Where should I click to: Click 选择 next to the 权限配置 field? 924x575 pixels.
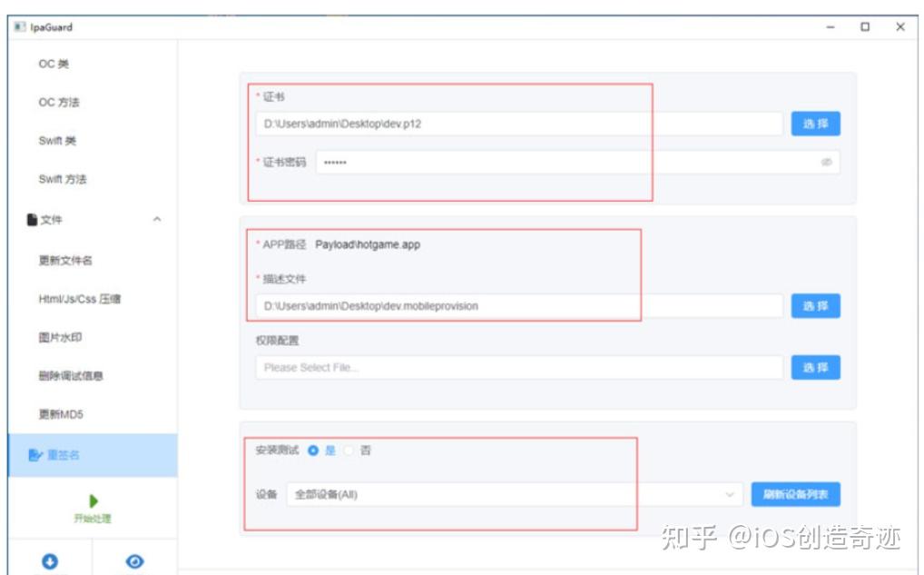click(x=815, y=367)
